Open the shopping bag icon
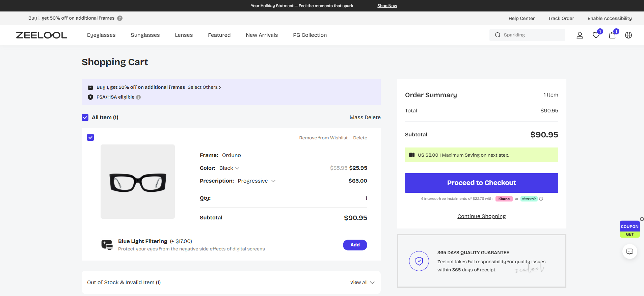 coord(612,35)
